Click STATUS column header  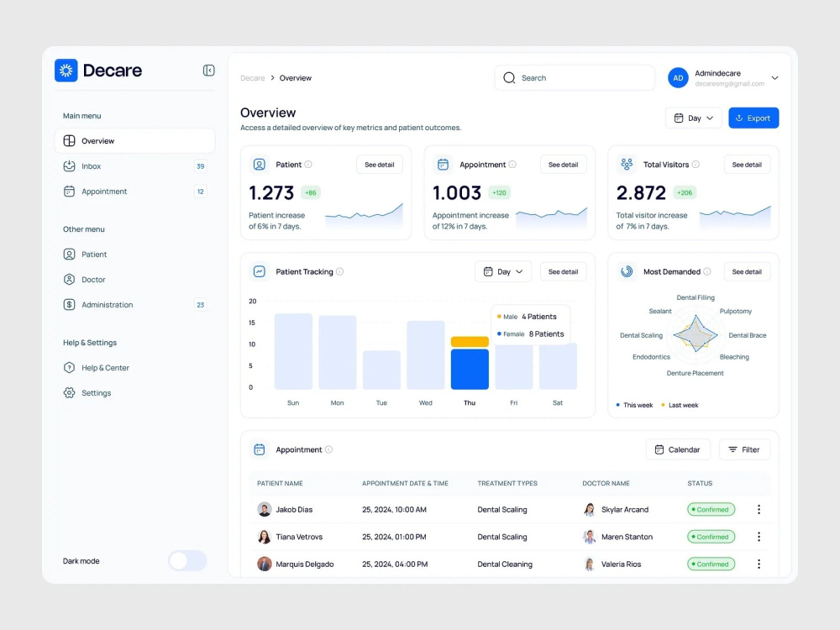(x=700, y=483)
